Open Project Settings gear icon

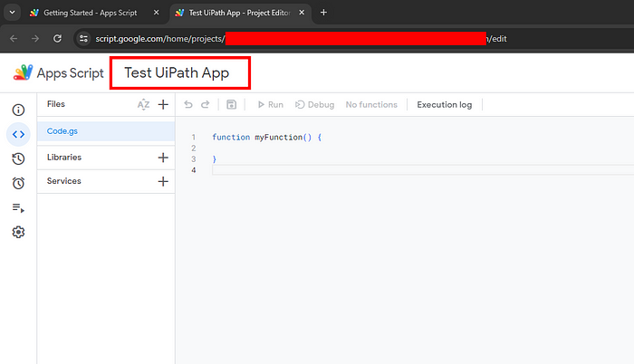(x=18, y=232)
